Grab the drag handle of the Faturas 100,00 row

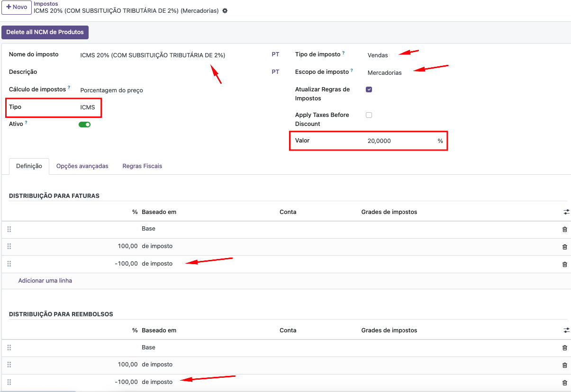(x=9, y=246)
